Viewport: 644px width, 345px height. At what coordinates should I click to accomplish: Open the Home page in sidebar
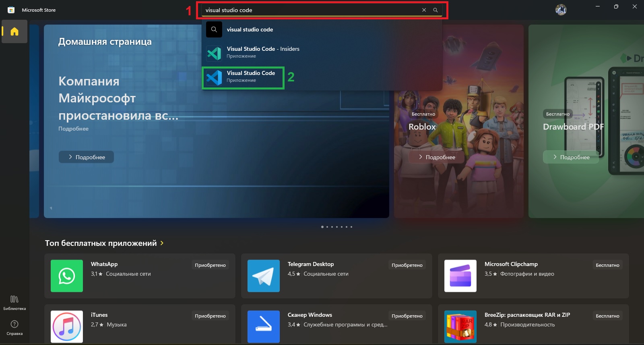coord(14,31)
